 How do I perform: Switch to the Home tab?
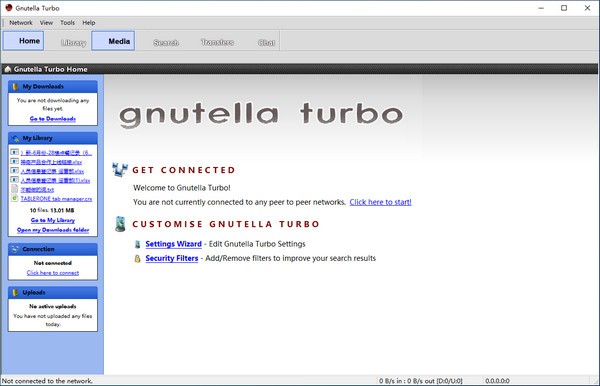coord(24,41)
